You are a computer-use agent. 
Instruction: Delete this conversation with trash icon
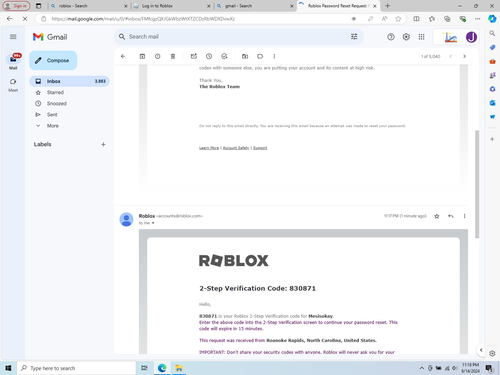[x=173, y=56]
